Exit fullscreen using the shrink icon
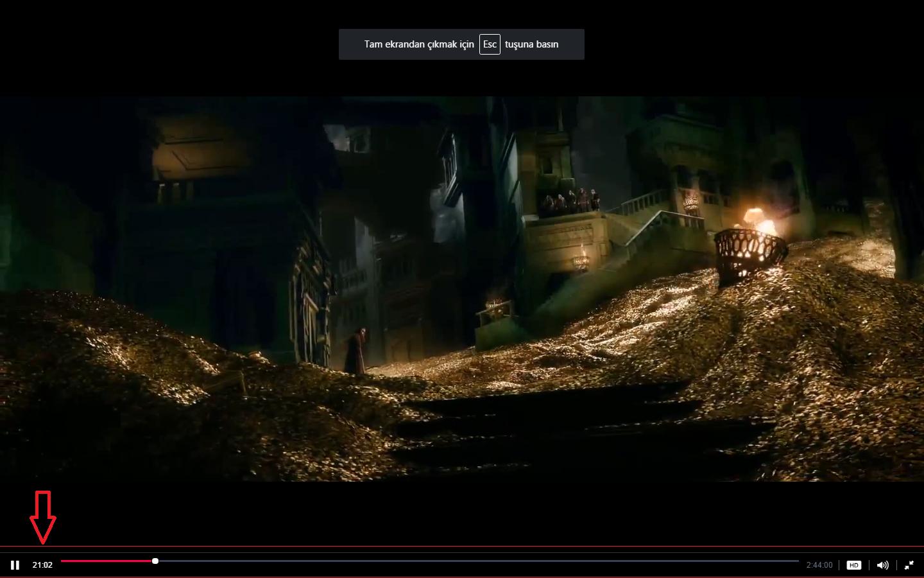 909,565
